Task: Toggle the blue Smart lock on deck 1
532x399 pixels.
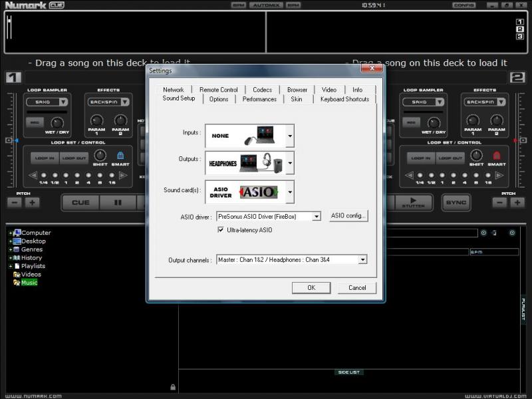Action: (120, 156)
